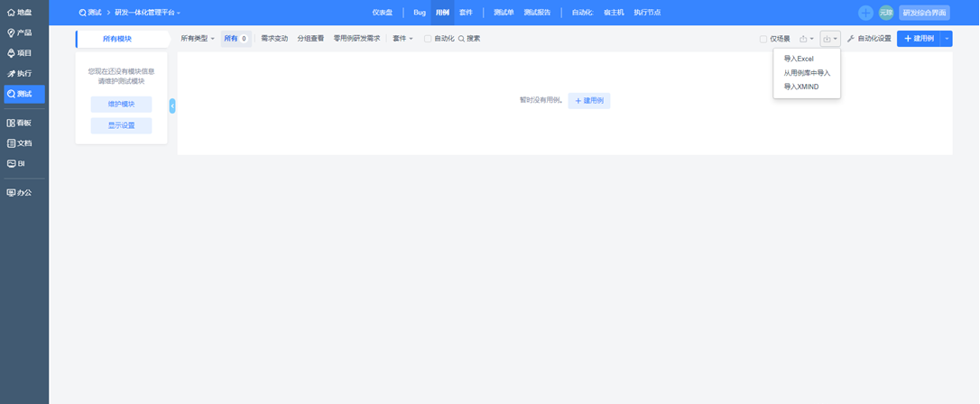Switch to the Bug tab
Screen dimensions: 980x404
click(x=420, y=13)
